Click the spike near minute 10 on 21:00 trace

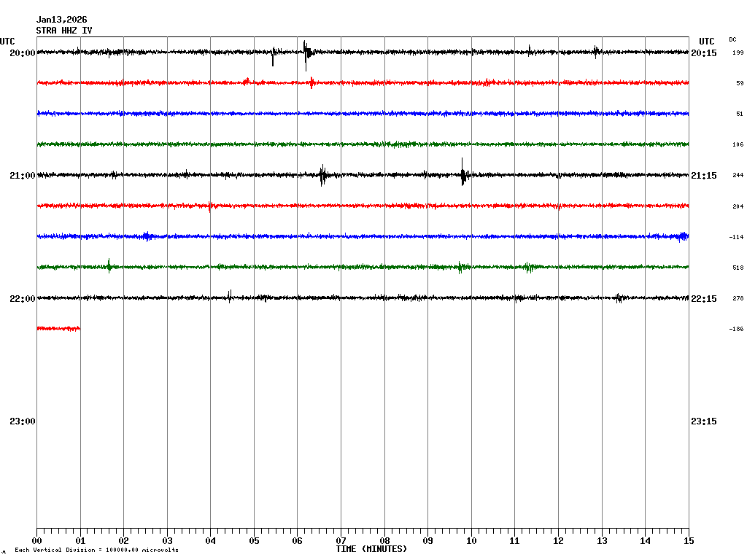(x=462, y=174)
